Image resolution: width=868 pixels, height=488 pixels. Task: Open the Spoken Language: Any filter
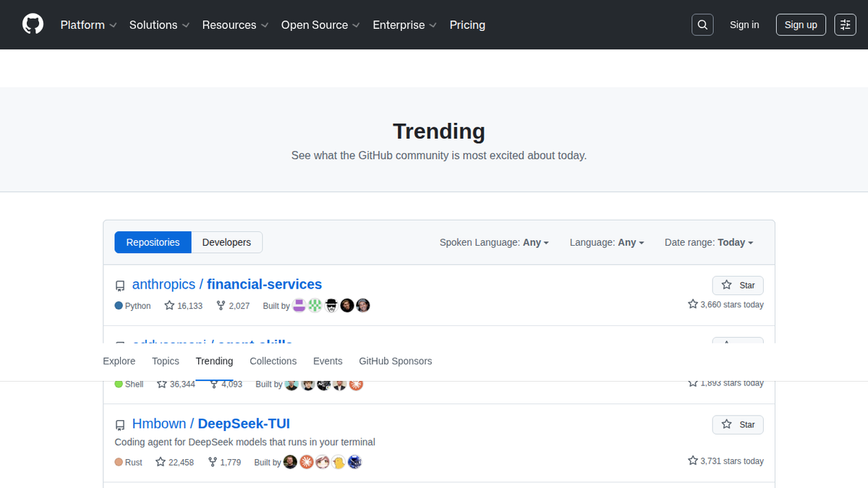click(x=494, y=242)
